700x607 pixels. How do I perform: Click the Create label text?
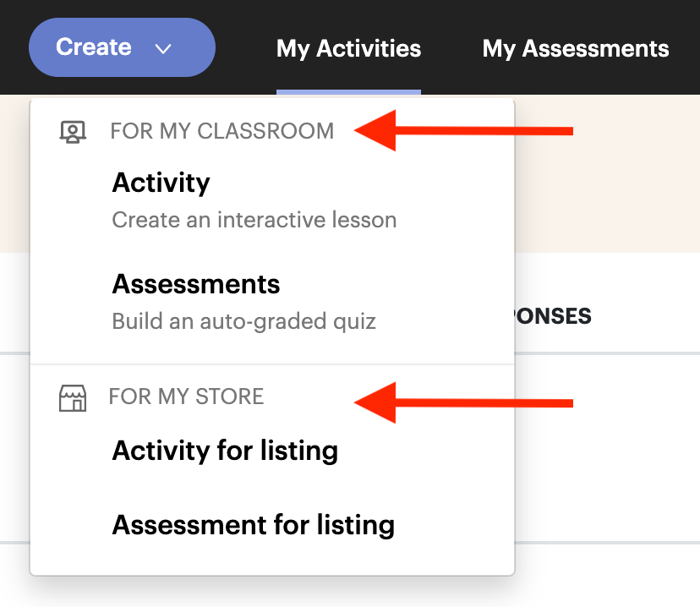tap(94, 46)
